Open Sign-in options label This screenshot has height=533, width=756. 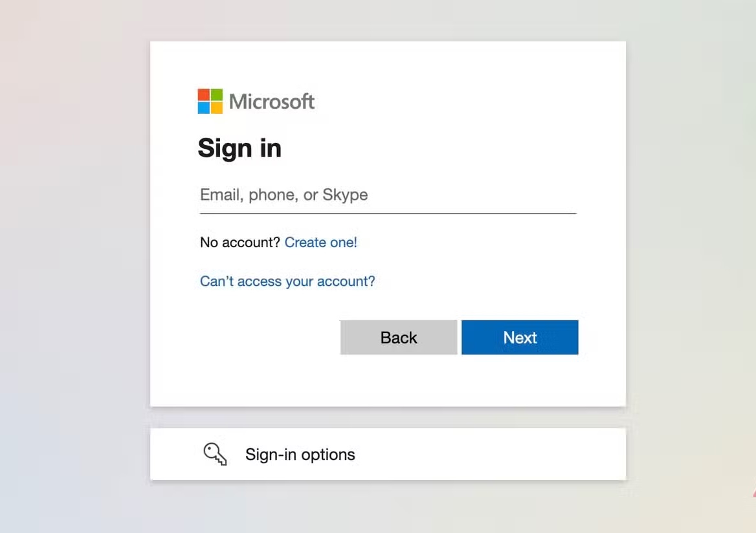[300, 455]
